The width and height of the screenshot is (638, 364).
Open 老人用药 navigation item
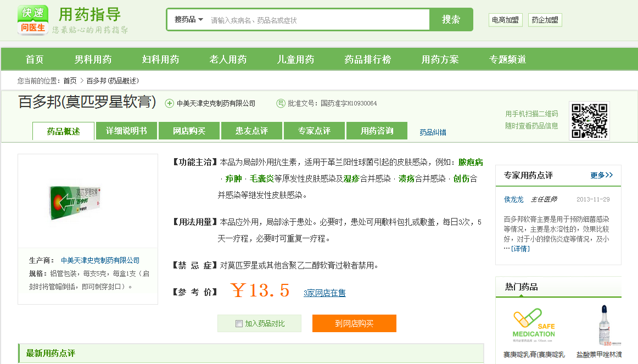point(228,59)
